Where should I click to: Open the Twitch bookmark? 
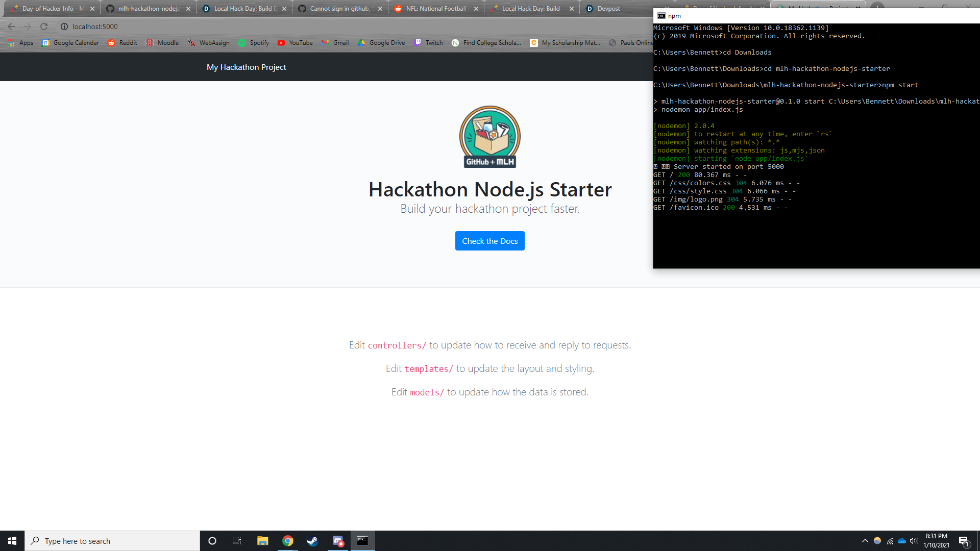click(x=429, y=43)
